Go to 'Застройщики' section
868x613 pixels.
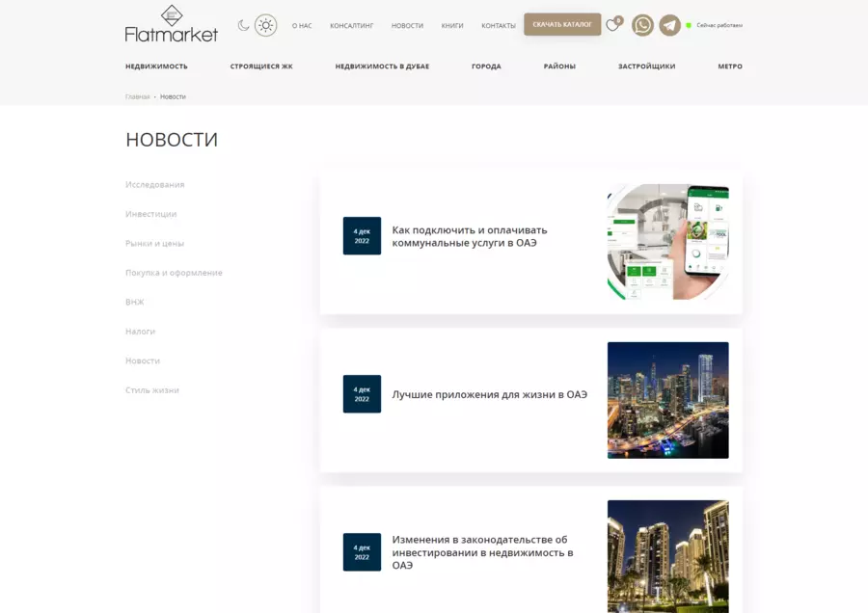click(646, 67)
